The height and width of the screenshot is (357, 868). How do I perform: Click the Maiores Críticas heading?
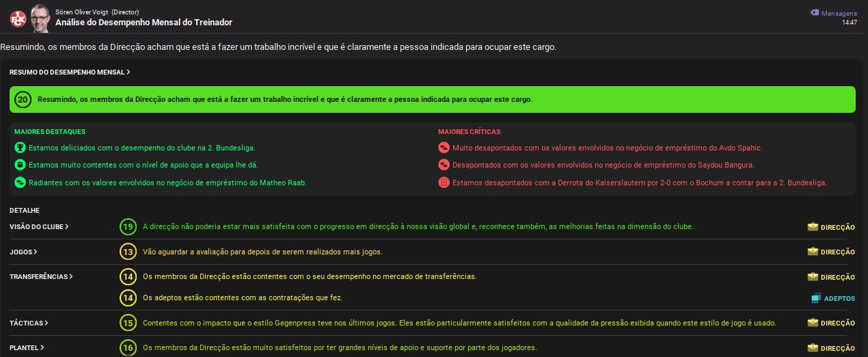470,131
